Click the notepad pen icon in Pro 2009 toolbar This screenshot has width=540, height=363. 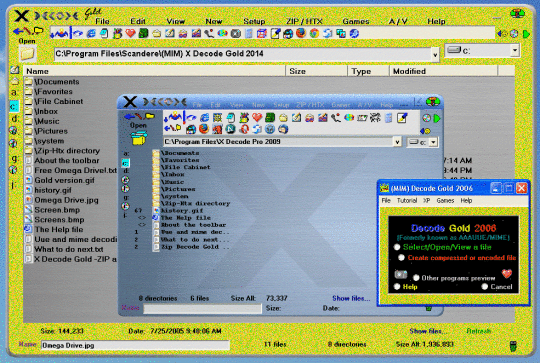tap(402, 118)
